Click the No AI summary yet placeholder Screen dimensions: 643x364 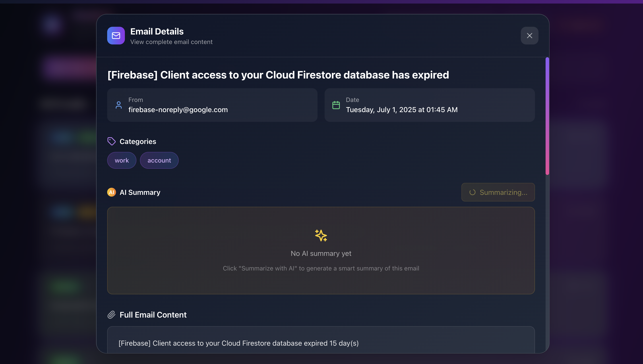coord(321,253)
